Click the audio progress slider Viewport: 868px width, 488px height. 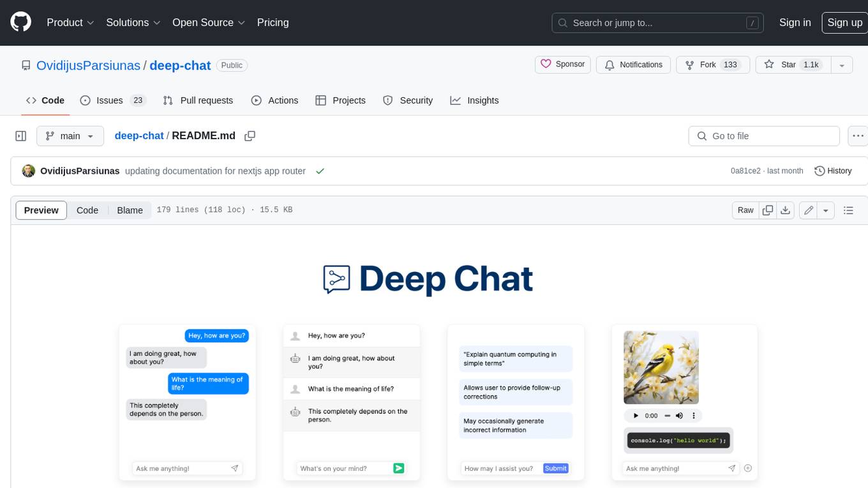click(667, 415)
